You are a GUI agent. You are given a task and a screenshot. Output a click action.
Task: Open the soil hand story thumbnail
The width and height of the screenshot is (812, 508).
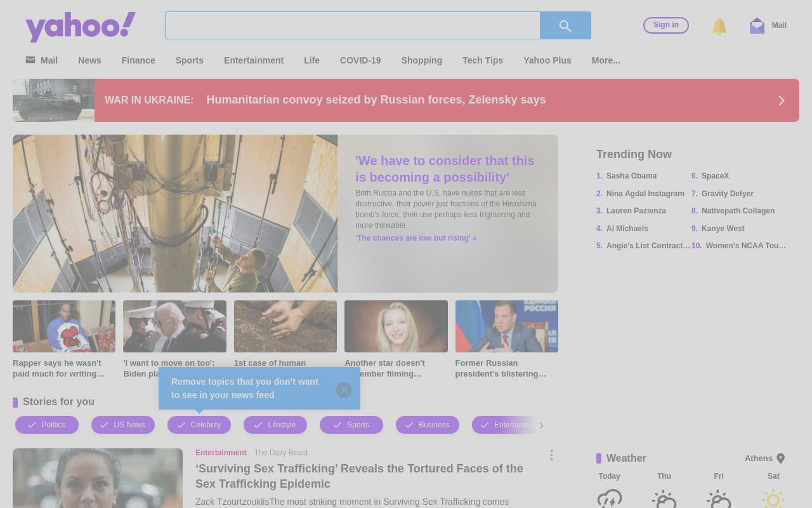click(285, 326)
